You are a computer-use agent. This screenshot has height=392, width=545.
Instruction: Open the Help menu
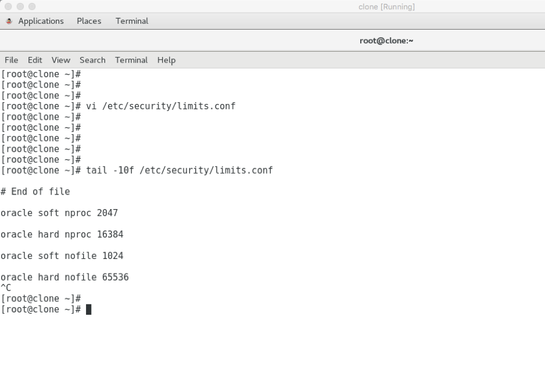[166, 60]
